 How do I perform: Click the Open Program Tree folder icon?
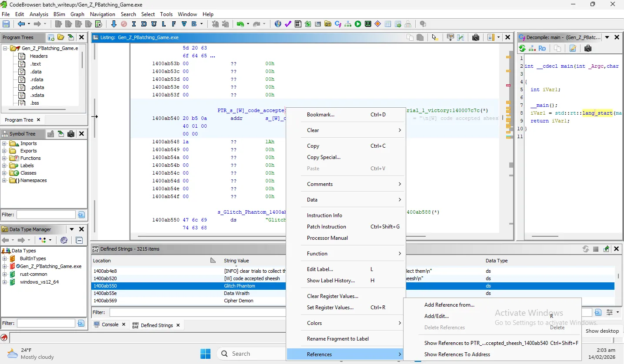point(61,37)
